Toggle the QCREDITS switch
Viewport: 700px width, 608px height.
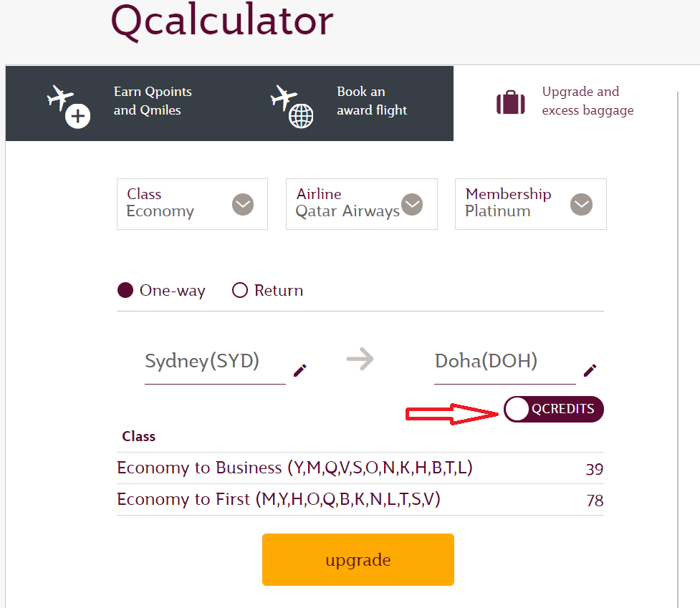[x=554, y=409]
